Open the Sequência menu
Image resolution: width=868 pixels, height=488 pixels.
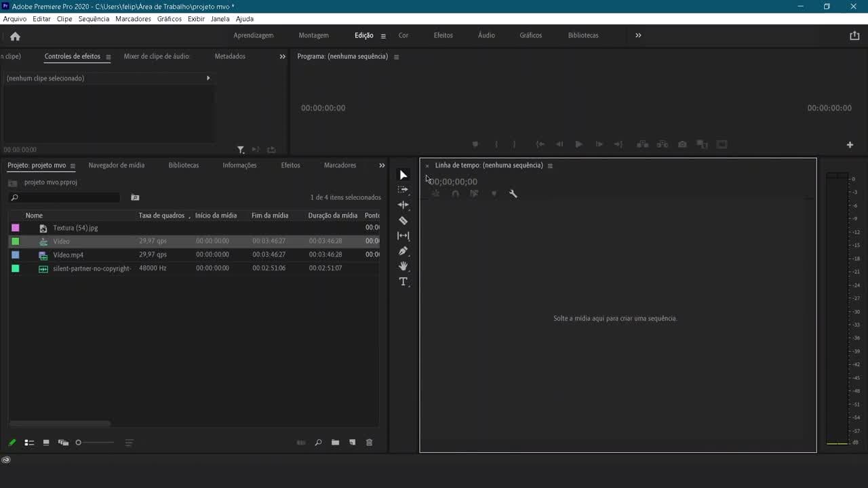[94, 19]
